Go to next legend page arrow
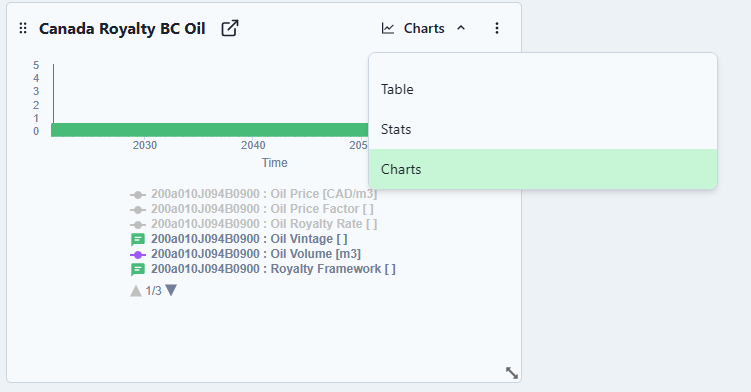751x392 pixels. pyautogui.click(x=171, y=290)
